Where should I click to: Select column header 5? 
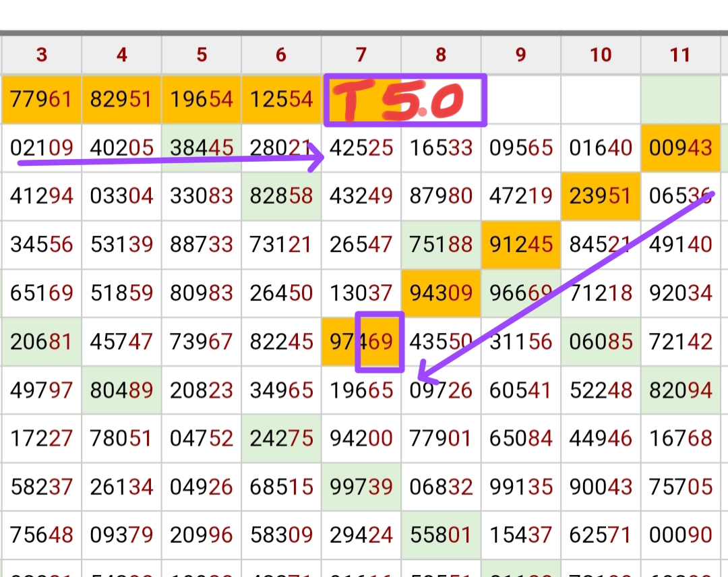[x=202, y=55]
